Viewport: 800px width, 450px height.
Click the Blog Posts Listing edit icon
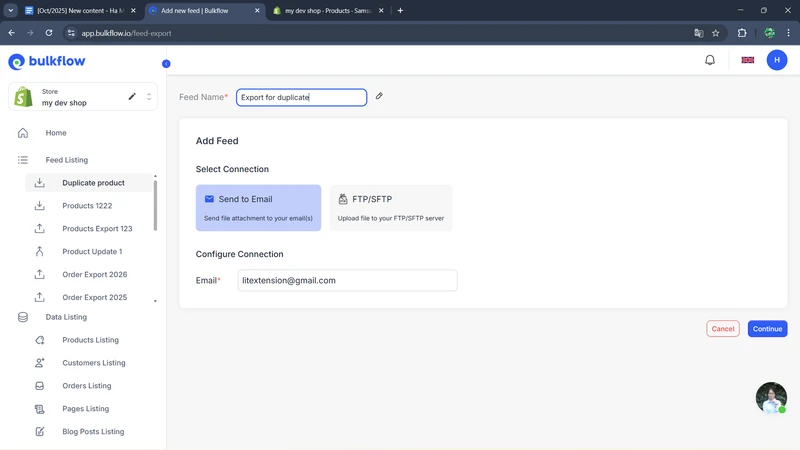click(x=40, y=432)
